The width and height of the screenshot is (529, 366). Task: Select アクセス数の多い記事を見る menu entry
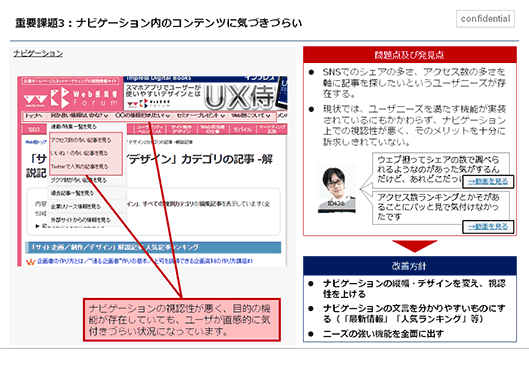pos(81,140)
